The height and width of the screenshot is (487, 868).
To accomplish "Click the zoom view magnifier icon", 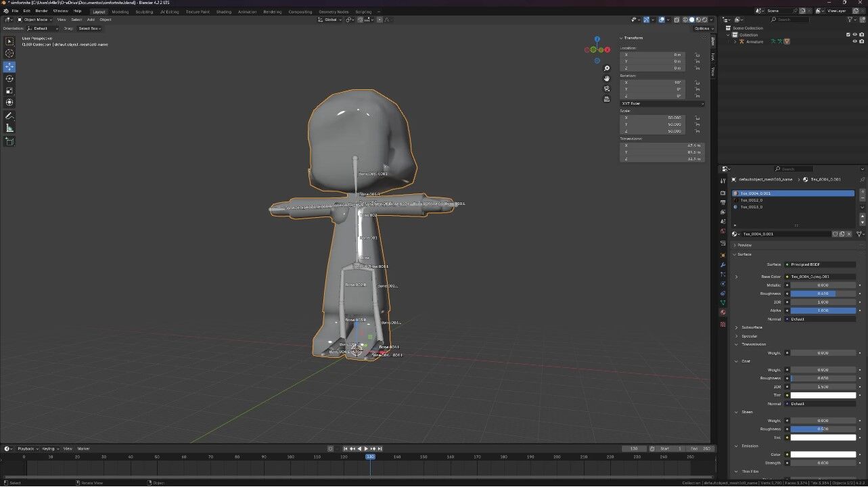I will point(607,68).
